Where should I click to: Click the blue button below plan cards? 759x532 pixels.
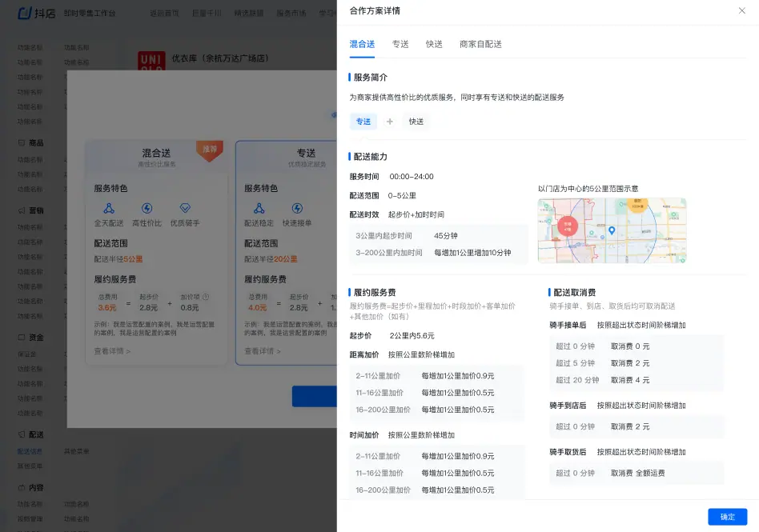[314, 397]
